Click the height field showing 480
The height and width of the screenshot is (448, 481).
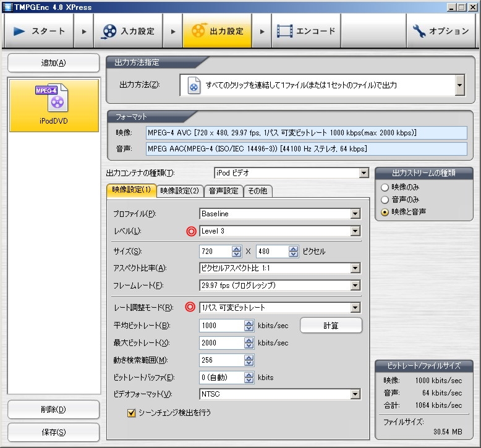[273, 251]
